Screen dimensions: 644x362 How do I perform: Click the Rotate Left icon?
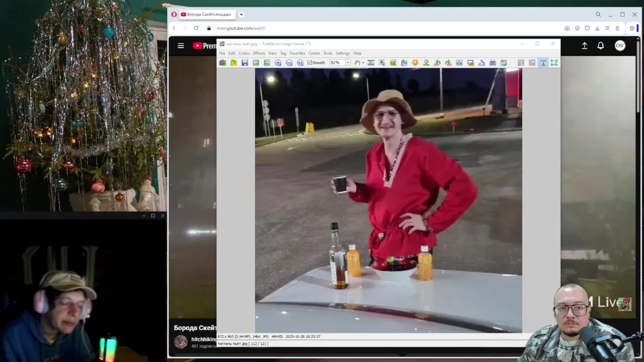point(437,63)
